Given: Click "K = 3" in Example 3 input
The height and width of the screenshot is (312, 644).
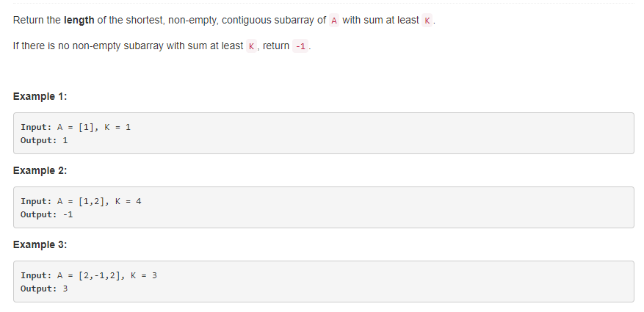Looking at the screenshot, I should click(145, 275).
